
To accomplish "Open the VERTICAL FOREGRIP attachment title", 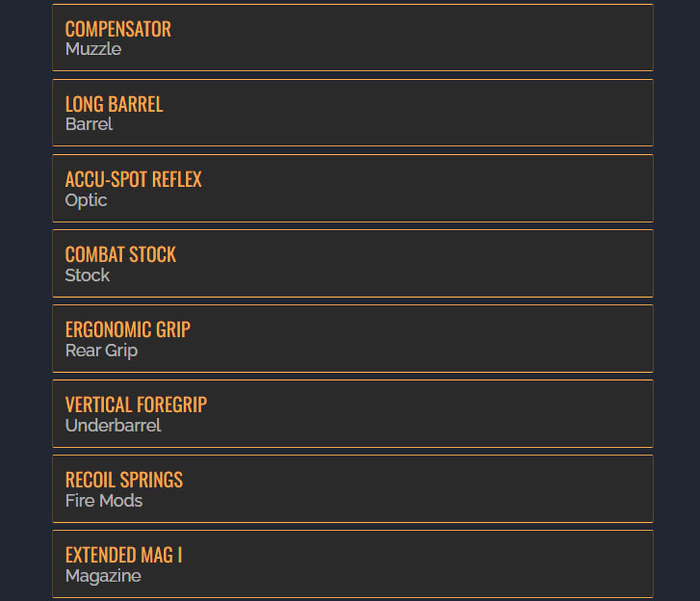I will click(136, 405).
